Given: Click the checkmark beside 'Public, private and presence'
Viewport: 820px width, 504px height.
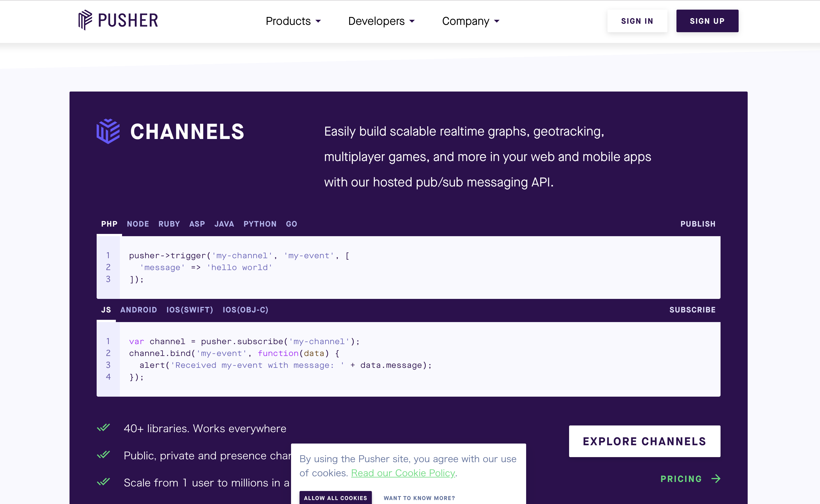Looking at the screenshot, I should 103,455.
